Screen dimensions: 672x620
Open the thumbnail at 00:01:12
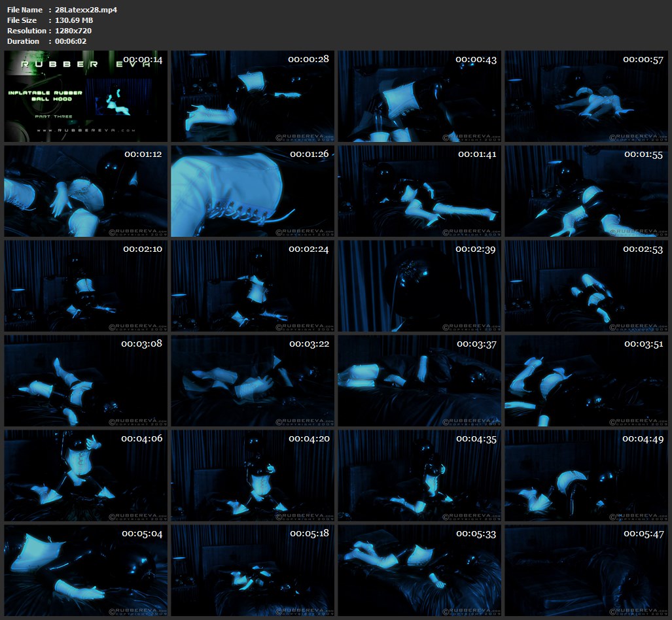click(x=86, y=191)
